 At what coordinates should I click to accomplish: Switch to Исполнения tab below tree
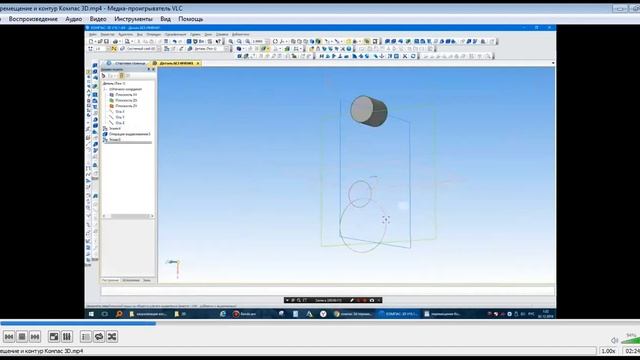131,280
